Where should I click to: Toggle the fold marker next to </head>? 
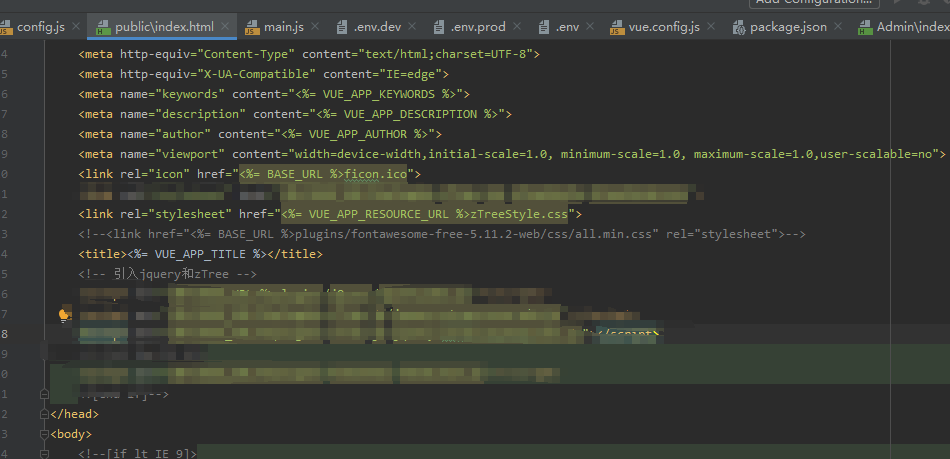44,414
